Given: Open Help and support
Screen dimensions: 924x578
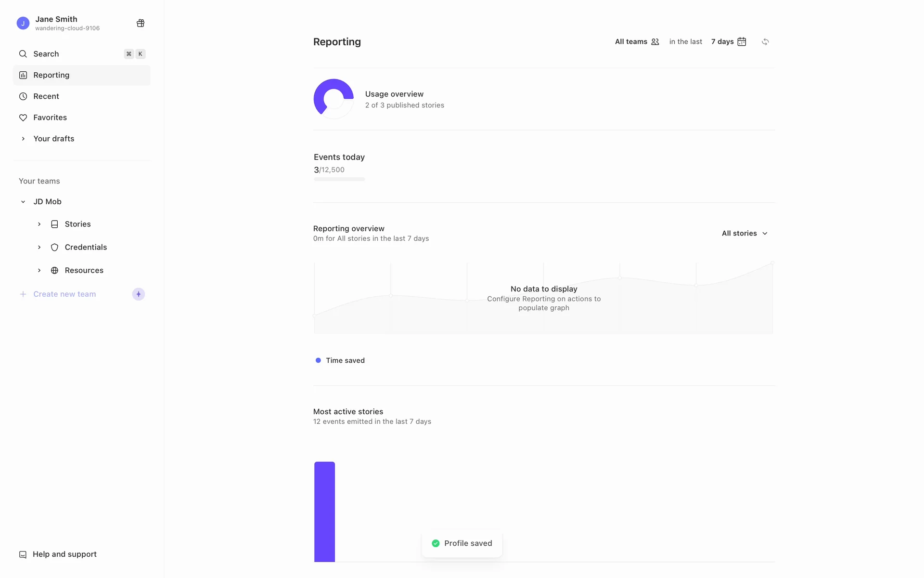Looking at the screenshot, I should click(64, 554).
